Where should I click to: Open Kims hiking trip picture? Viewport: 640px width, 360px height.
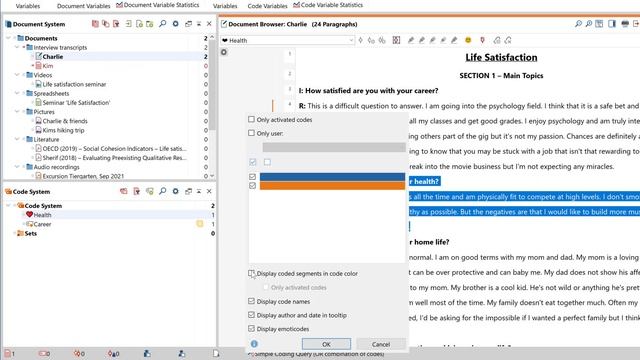click(63, 130)
